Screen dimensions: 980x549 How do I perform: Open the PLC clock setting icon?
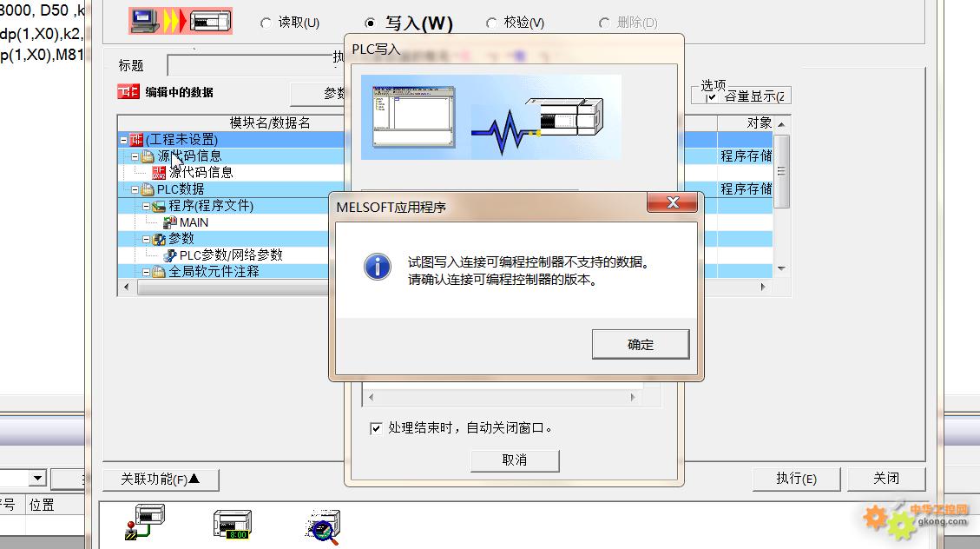click(x=233, y=524)
